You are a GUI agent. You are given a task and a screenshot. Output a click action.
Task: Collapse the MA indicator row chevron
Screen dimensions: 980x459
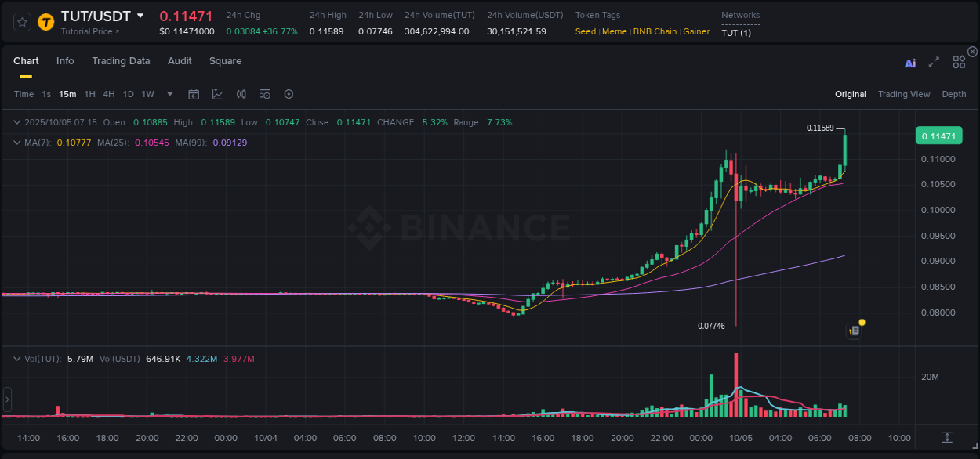pos(16,143)
